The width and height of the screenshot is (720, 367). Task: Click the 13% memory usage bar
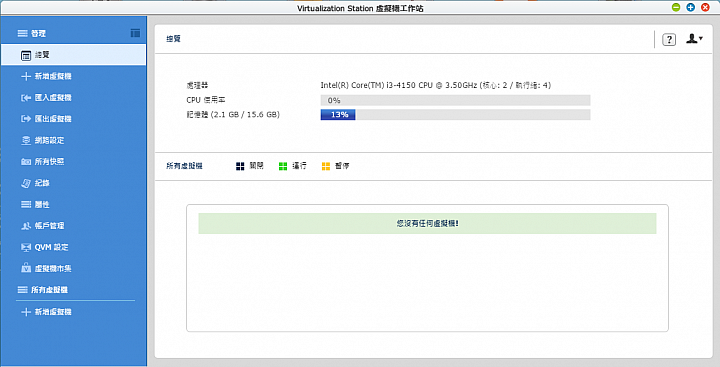pos(455,114)
